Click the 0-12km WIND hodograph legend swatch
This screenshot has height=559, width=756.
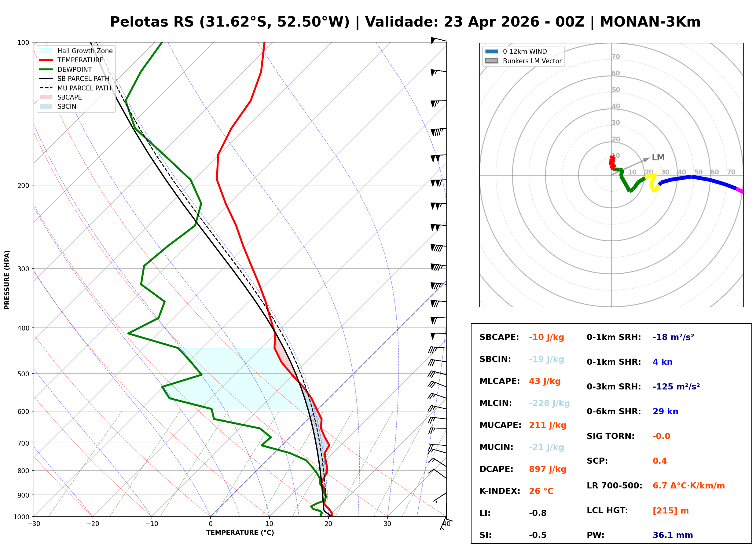pos(491,51)
